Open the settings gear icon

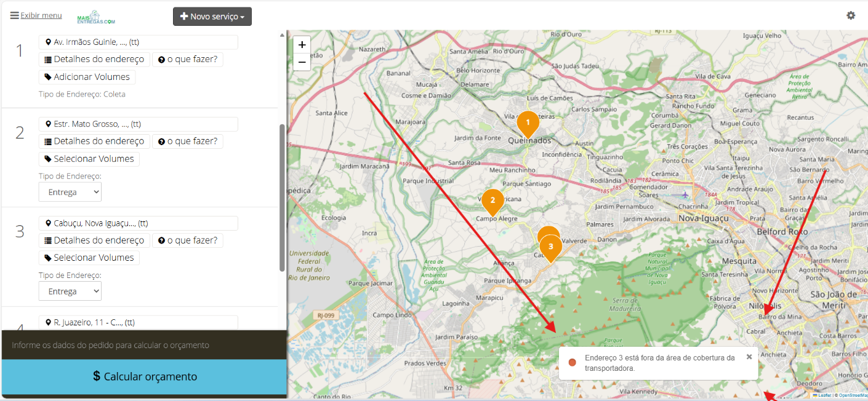tap(851, 15)
